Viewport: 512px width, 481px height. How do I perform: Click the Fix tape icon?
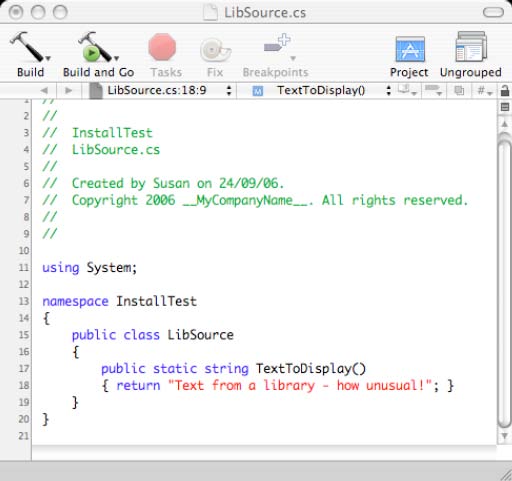click(215, 50)
